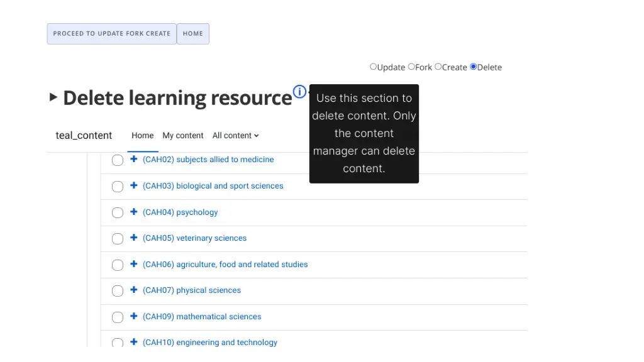Open the All content dropdown menu
The width and height of the screenshot is (644, 362).
[x=235, y=136]
